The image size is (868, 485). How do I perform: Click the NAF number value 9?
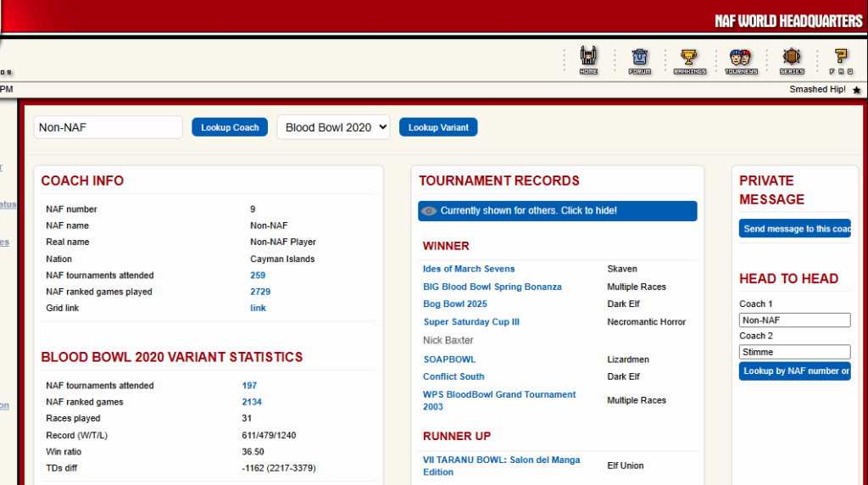point(253,209)
